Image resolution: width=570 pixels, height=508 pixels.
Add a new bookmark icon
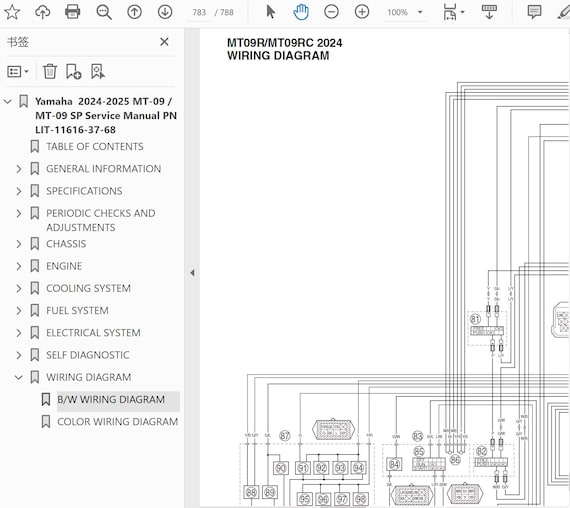pos(73,71)
